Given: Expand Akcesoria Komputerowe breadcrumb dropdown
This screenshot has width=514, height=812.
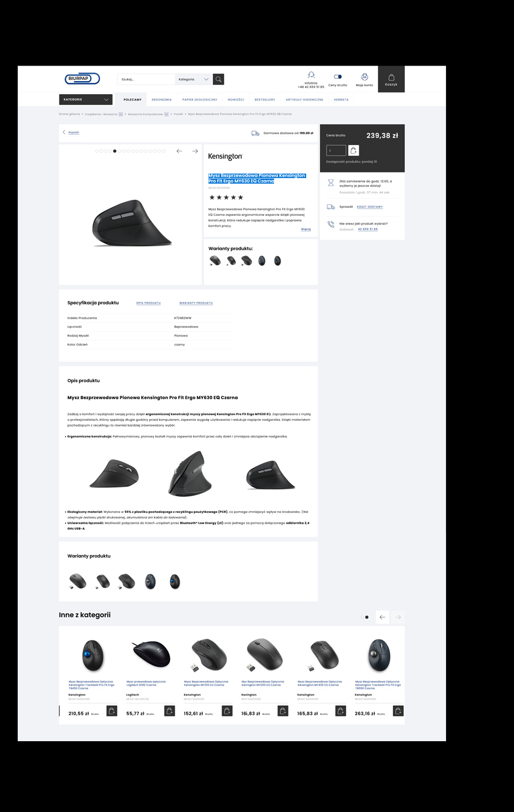Looking at the screenshot, I should [x=166, y=114].
